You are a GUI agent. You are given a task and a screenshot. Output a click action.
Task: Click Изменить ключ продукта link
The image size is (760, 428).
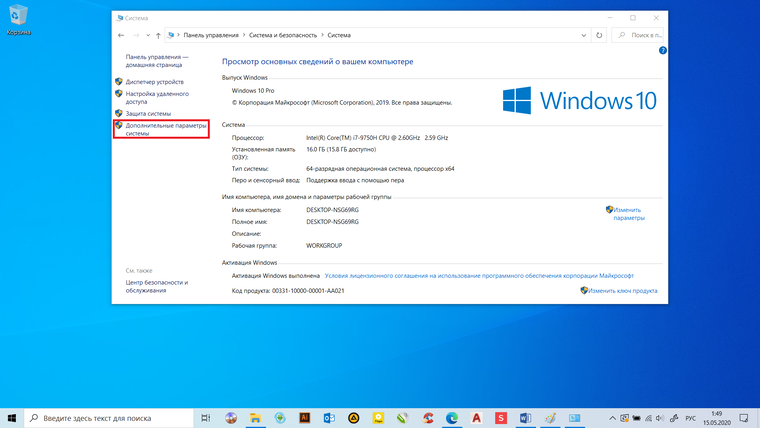[622, 291]
